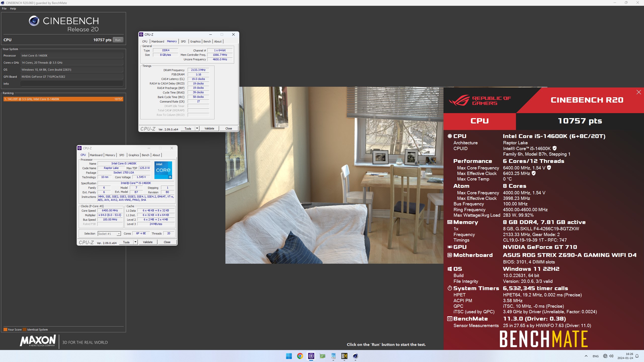Click Close button in lower CPU-Z window

[x=167, y=242]
